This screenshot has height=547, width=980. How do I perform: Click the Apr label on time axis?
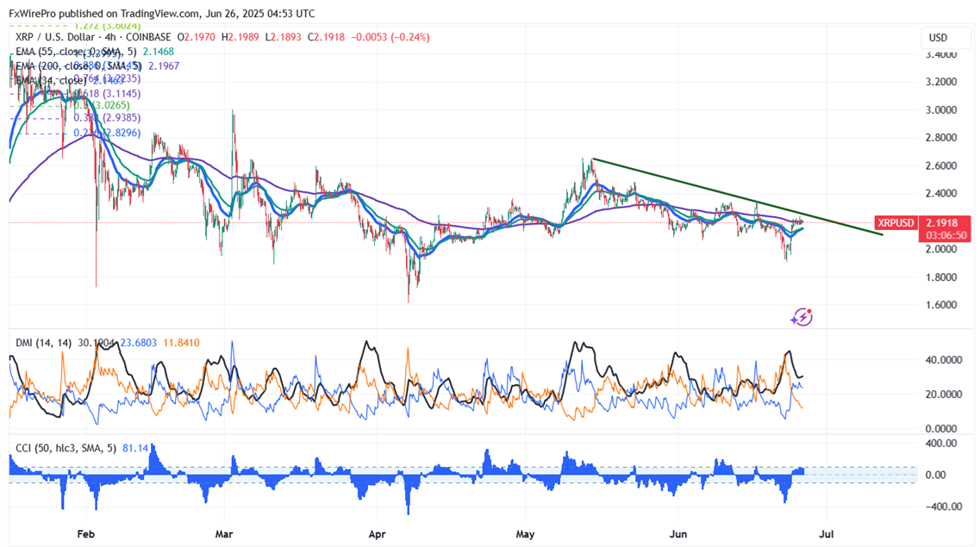(x=376, y=534)
